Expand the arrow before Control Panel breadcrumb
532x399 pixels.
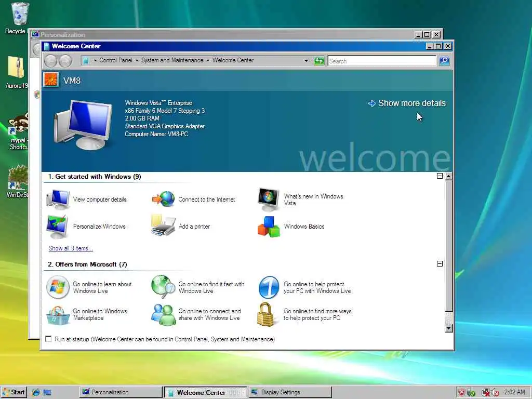coord(95,61)
